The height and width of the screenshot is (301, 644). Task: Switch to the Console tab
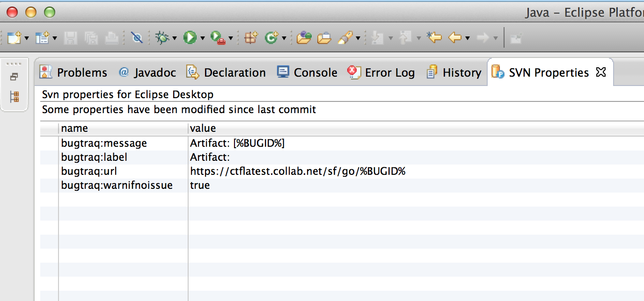(x=307, y=72)
